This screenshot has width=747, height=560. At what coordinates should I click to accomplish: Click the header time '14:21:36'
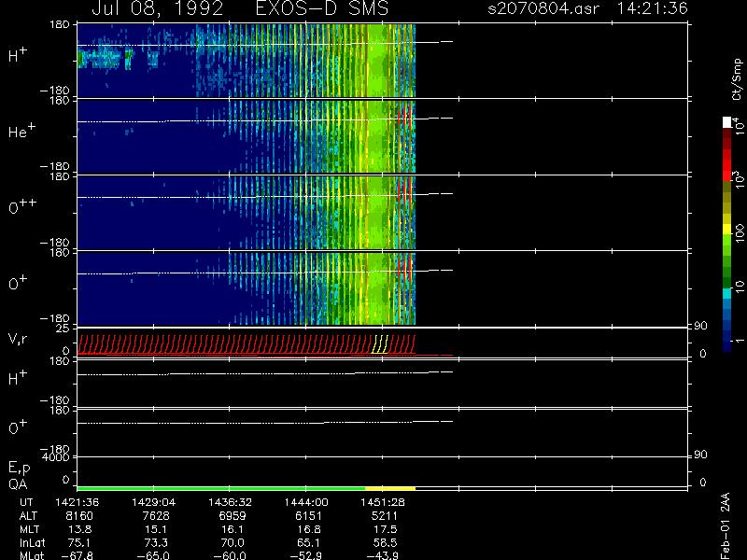coord(652,8)
